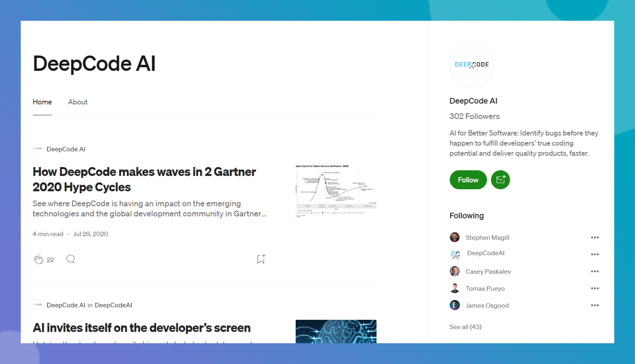Select the Home tab
This screenshot has width=635, height=364.
tap(42, 102)
